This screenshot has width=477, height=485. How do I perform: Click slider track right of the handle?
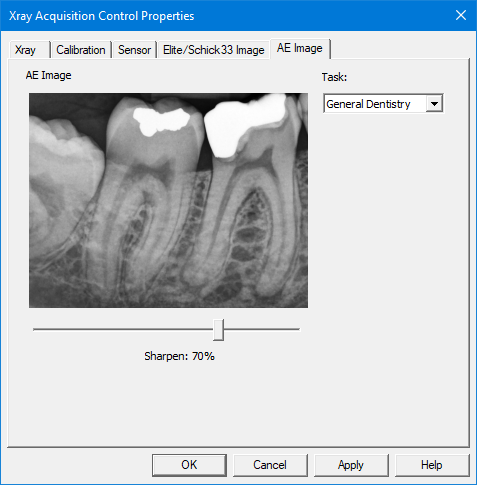pyautogui.click(x=262, y=329)
